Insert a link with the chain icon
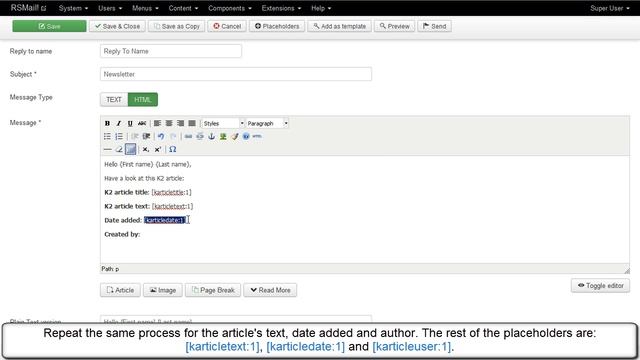 pos(188,136)
